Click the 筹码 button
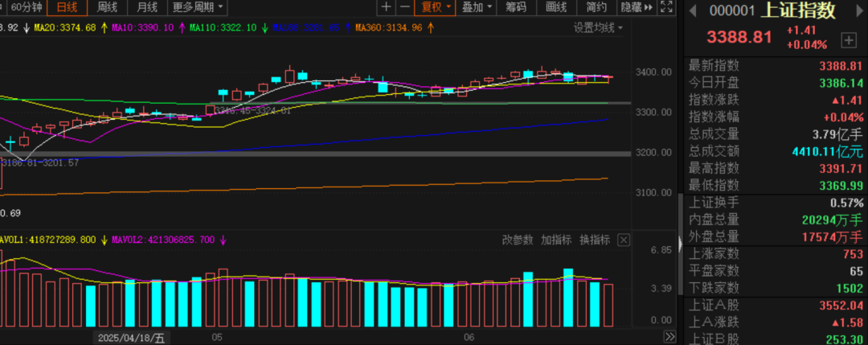868x345 pixels. 515,7
